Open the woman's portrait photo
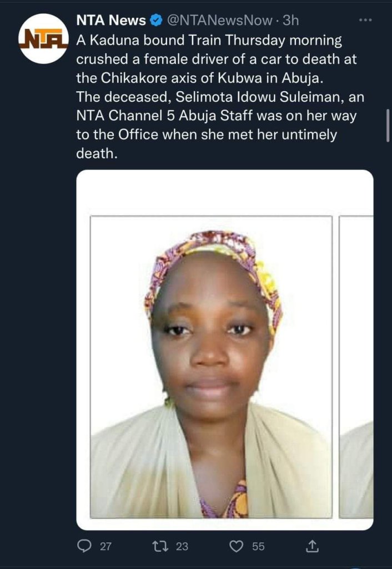This screenshot has width=392, height=569. point(211,367)
